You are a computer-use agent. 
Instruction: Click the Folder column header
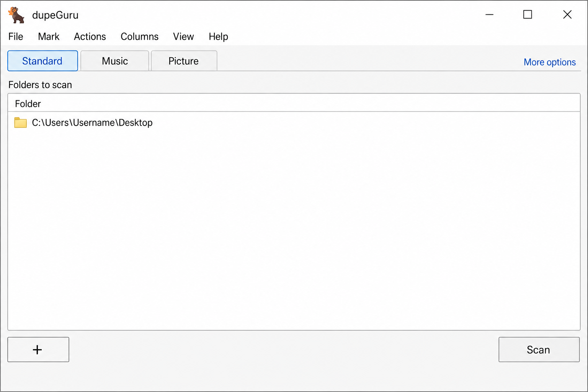click(x=294, y=103)
